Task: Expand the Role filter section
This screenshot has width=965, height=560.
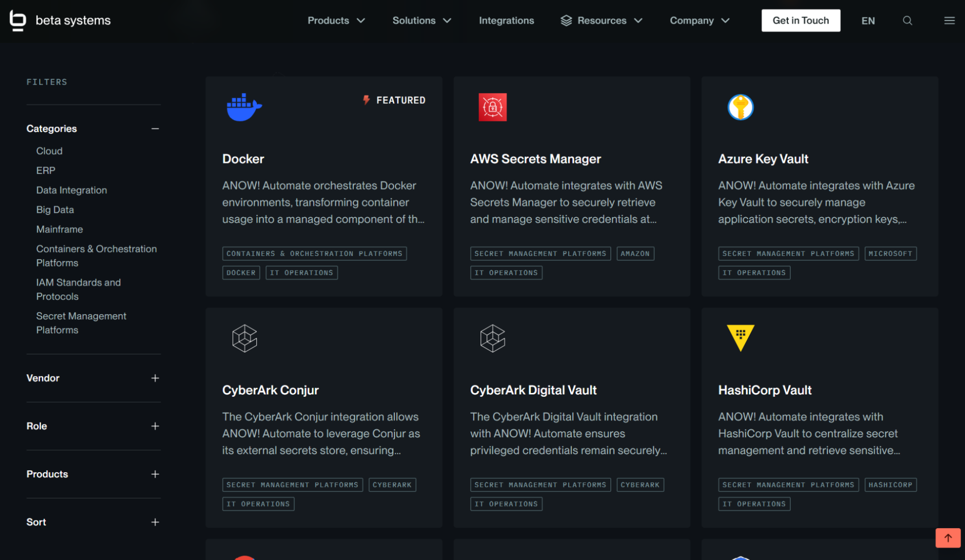Action: click(155, 426)
